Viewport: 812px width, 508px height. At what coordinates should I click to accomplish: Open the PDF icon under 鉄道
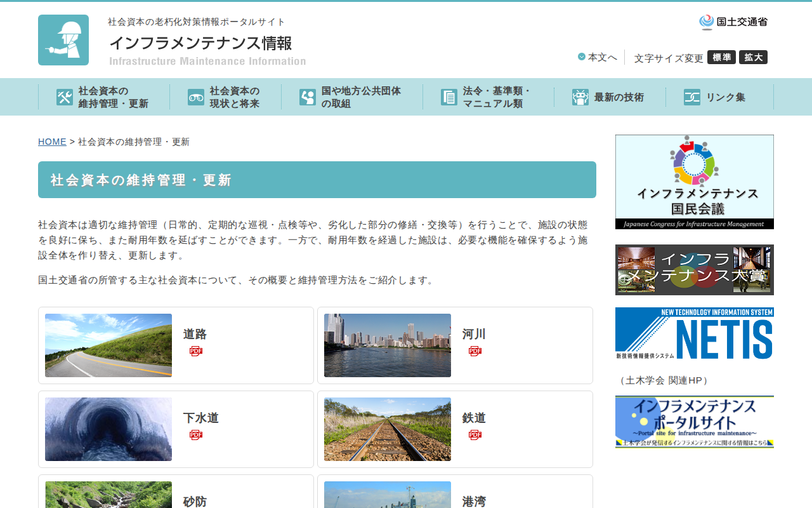[x=475, y=434]
